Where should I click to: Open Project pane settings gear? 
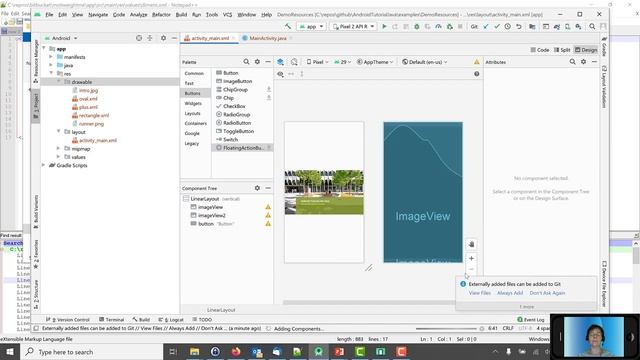(163, 38)
